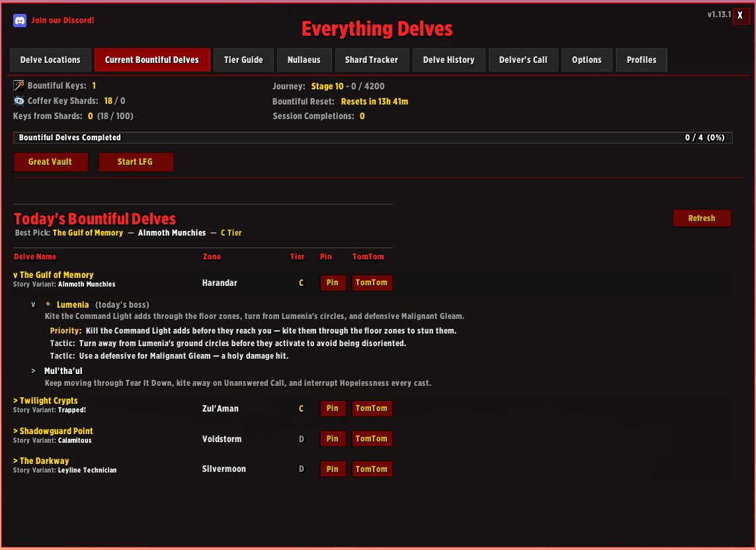Click the 'C Tier' best pick label

[231, 233]
